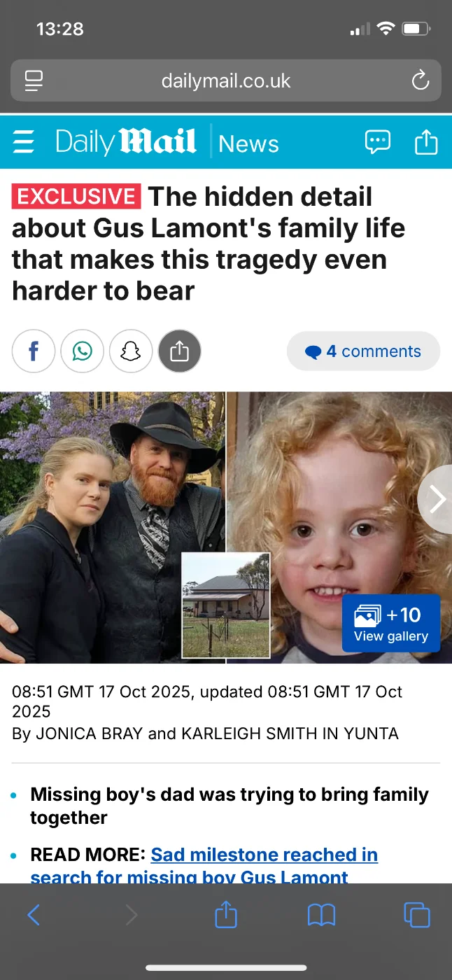The width and height of the screenshot is (452, 980).
Task: Go to the News section tab
Action: (248, 143)
